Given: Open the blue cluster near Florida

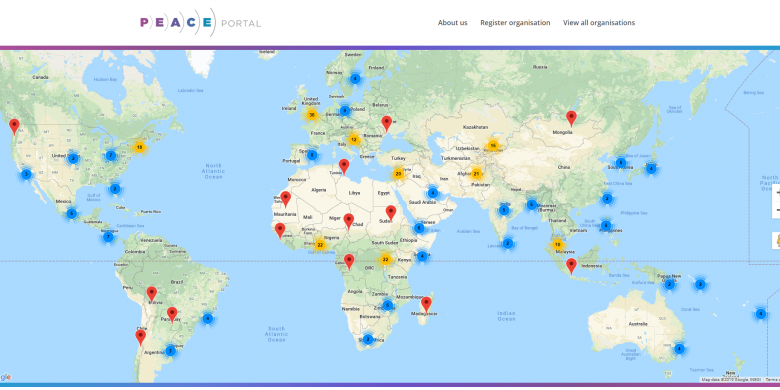Looking at the screenshot, I should 115,189.
